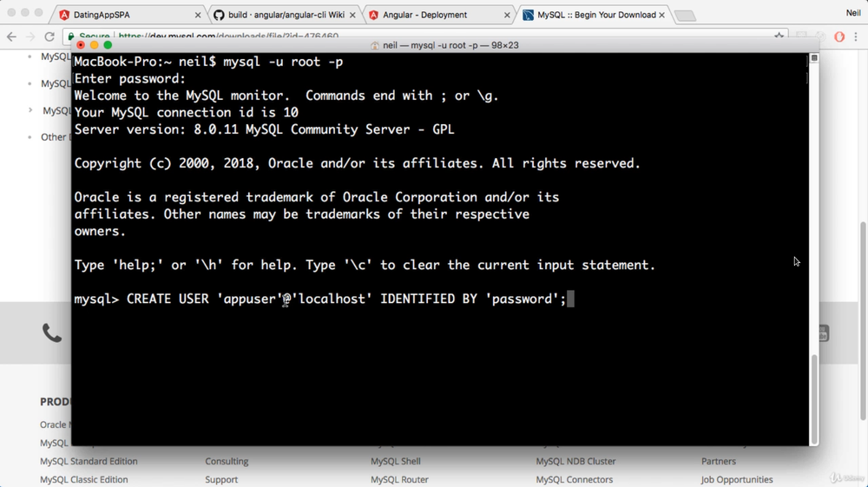Close the angular-cli Wiki tab
Viewport: 868px width, 487px height.
(352, 15)
